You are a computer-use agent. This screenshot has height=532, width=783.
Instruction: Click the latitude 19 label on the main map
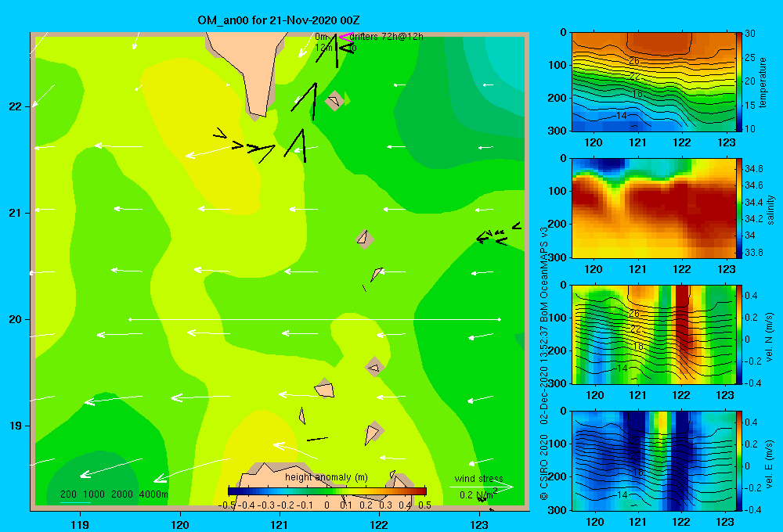pos(16,426)
